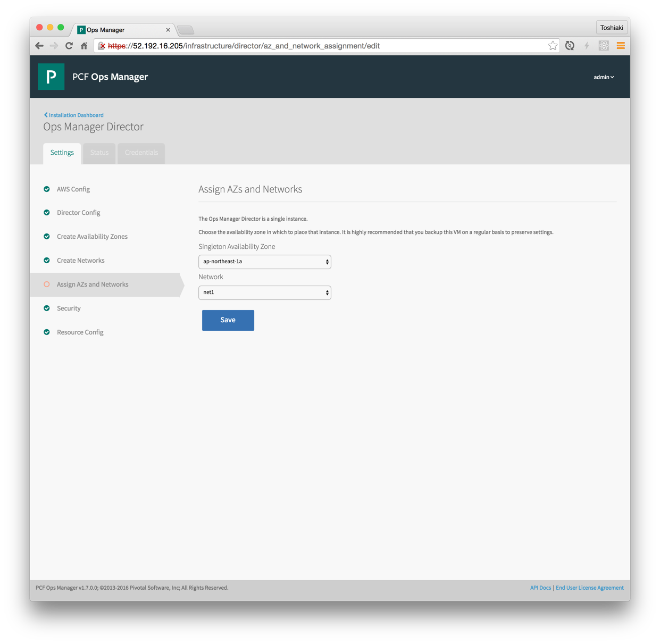Open End User License Agreement link

[590, 588]
